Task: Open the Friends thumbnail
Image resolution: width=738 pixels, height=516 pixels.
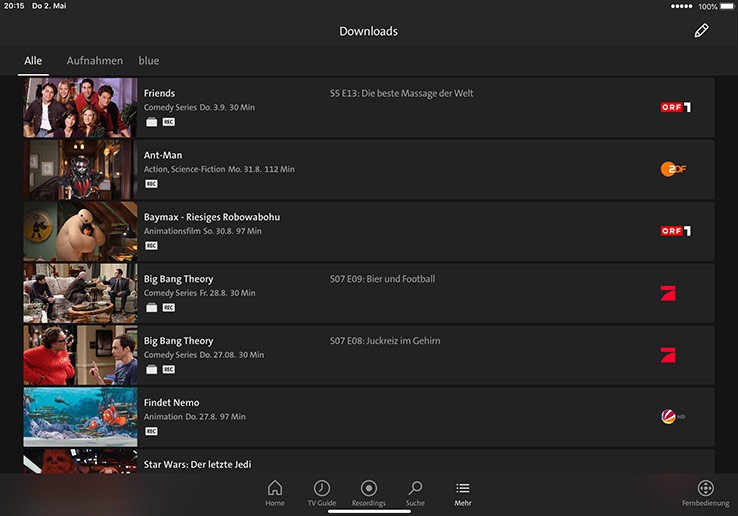Action: pyautogui.click(x=80, y=108)
